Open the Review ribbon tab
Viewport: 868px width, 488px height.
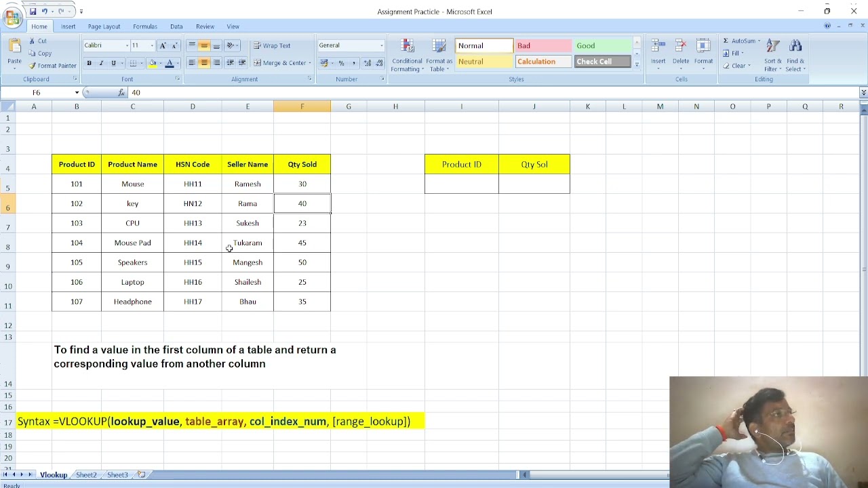(205, 26)
